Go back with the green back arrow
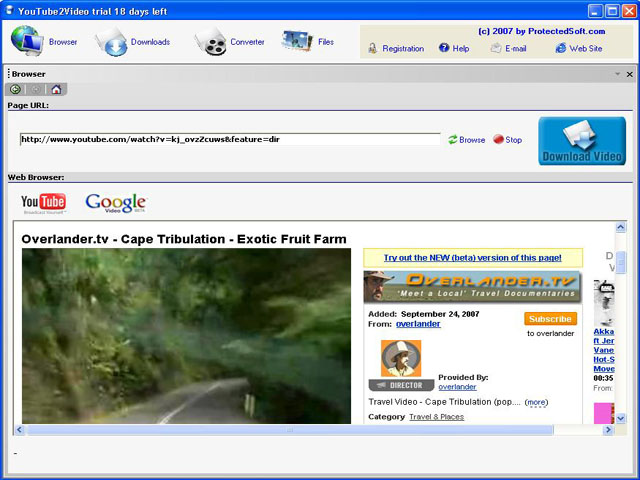Image resolution: width=640 pixels, height=480 pixels. click(x=16, y=89)
